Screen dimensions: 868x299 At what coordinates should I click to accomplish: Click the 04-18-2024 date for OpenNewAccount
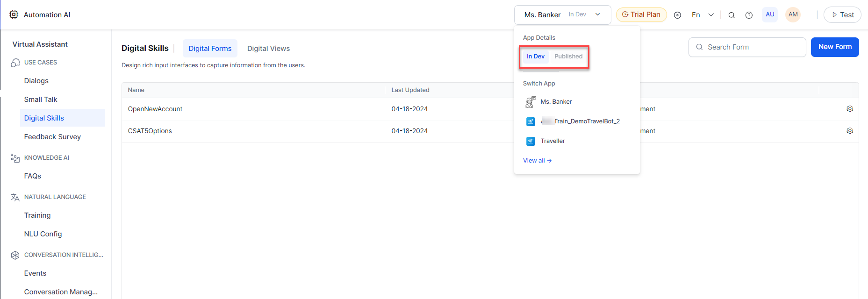[409, 109]
